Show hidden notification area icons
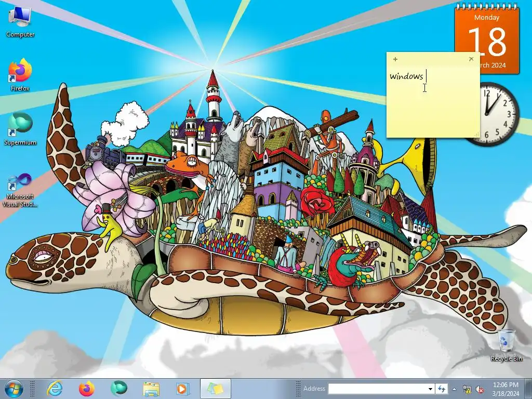 tap(454, 389)
